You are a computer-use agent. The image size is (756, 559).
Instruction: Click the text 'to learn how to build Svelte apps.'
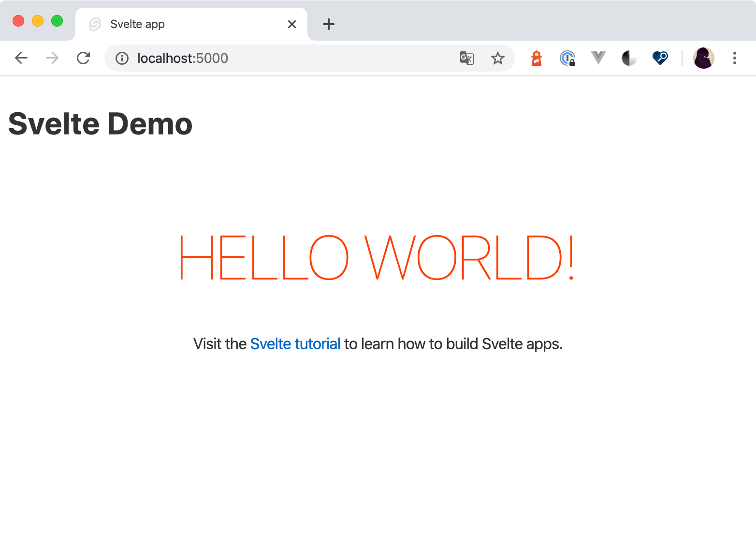click(x=453, y=344)
